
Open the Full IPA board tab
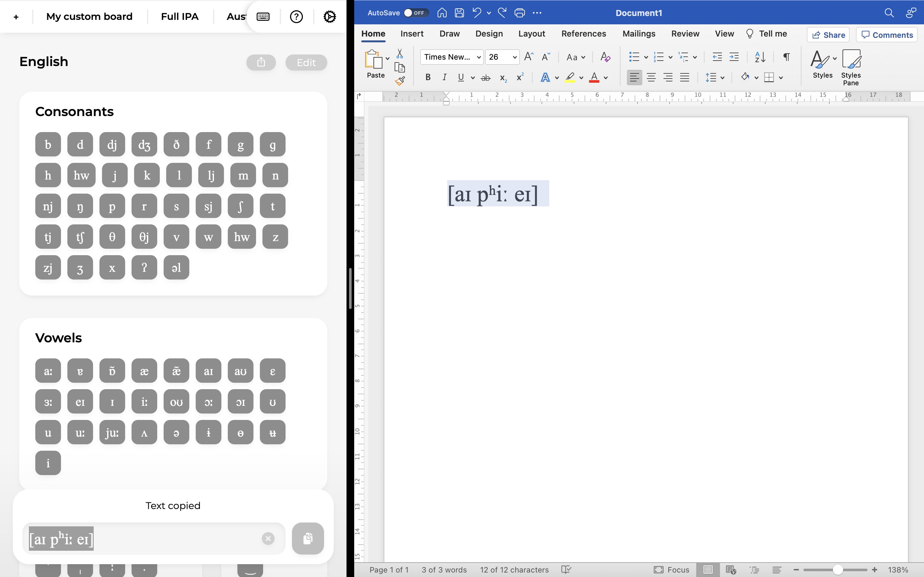(x=179, y=17)
